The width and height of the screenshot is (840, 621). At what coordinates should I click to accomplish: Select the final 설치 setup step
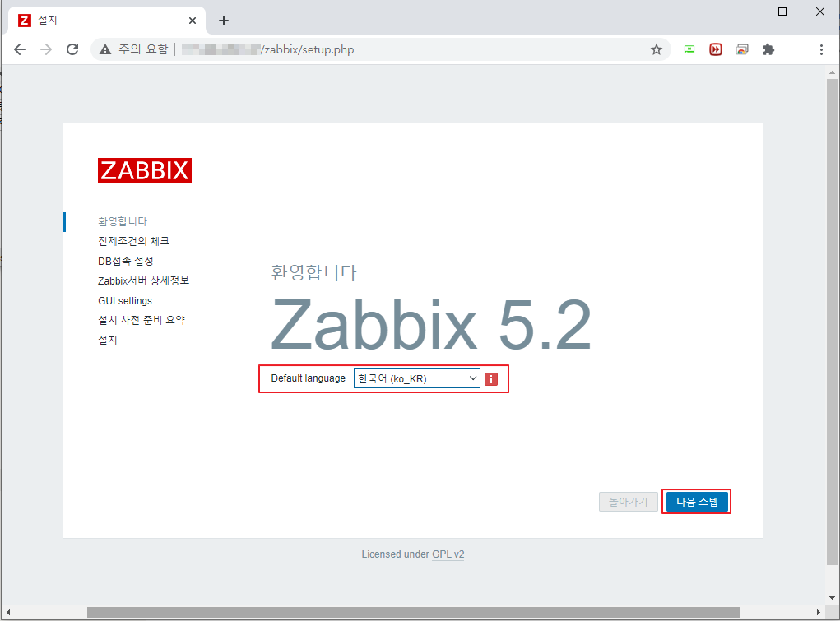107,340
